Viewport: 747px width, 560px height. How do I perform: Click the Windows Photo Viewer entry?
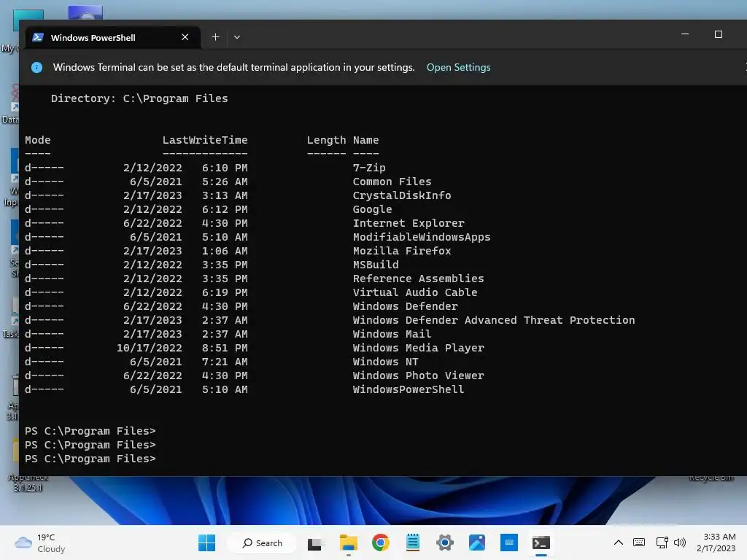click(x=418, y=376)
